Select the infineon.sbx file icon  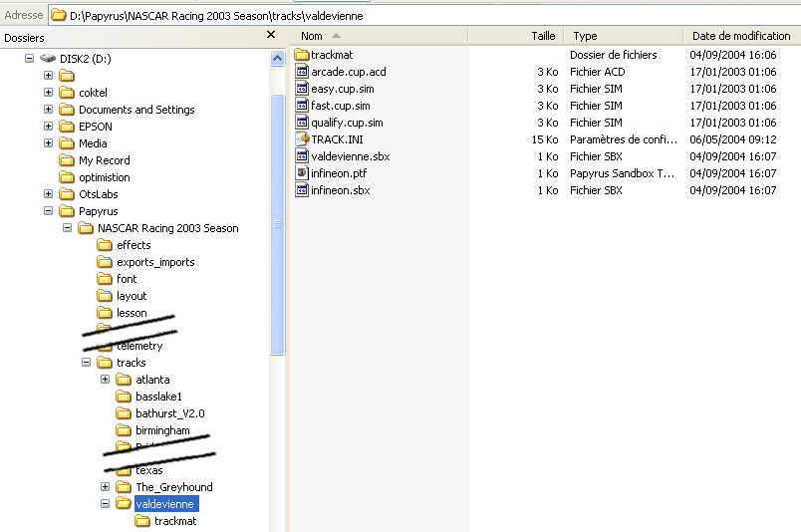point(302,190)
